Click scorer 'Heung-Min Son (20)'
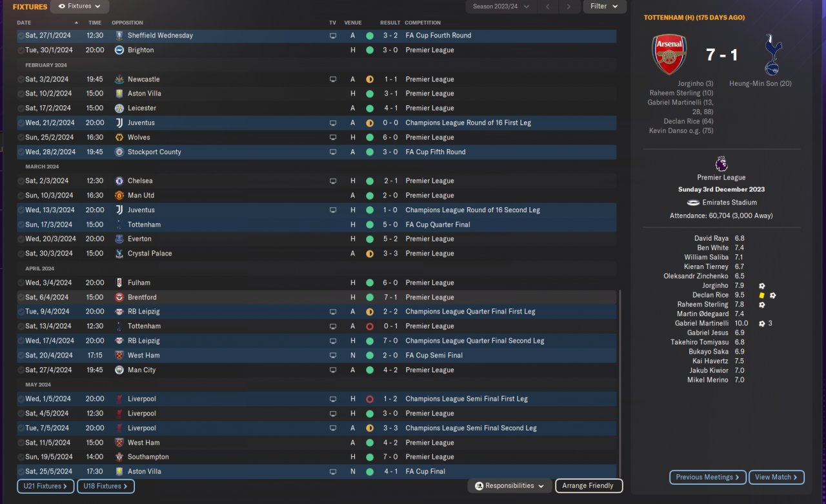Screen dimensions: 826x504 tap(760, 84)
